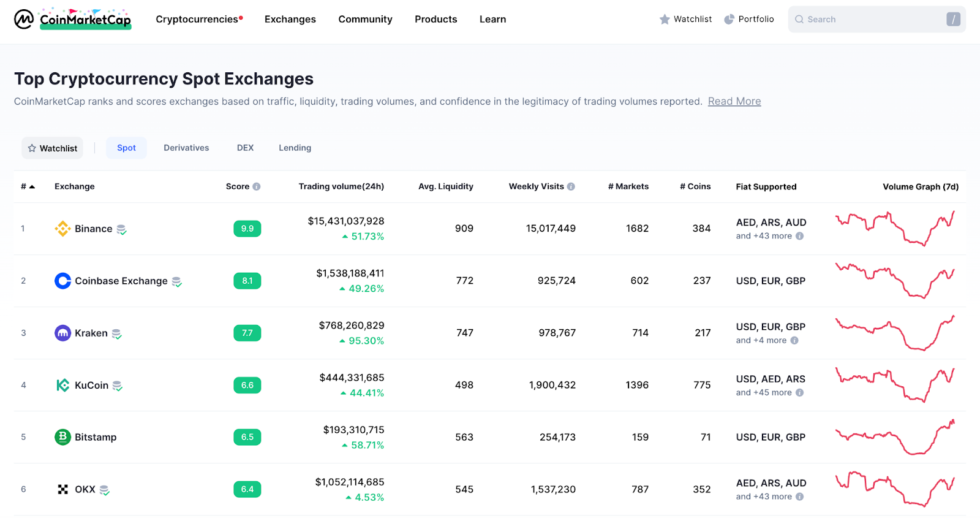Click OKX trading volume $1,052,114,685
The width and height of the screenshot is (980, 518).
point(350,482)
